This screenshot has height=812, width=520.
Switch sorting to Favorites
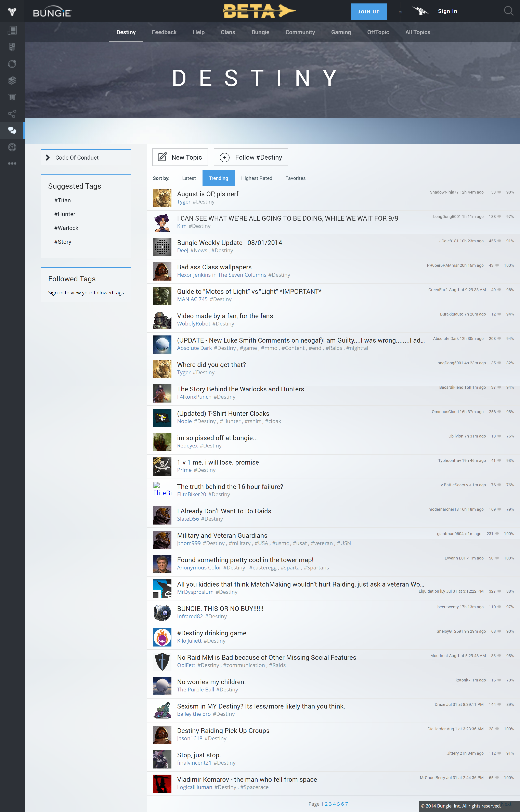295,178
